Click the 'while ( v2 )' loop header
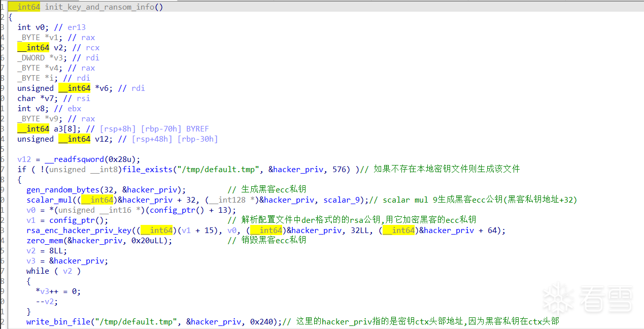 pyautogui.click(x=54, y=271)
